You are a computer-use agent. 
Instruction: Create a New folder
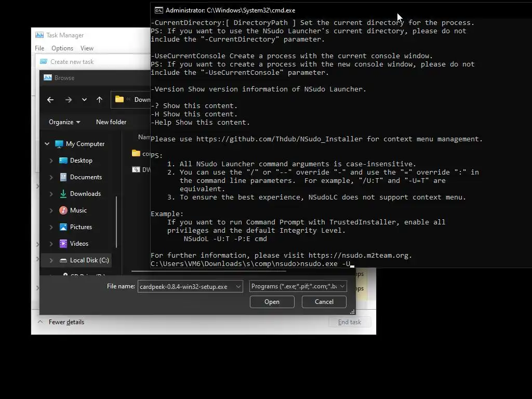pos(111,122)
